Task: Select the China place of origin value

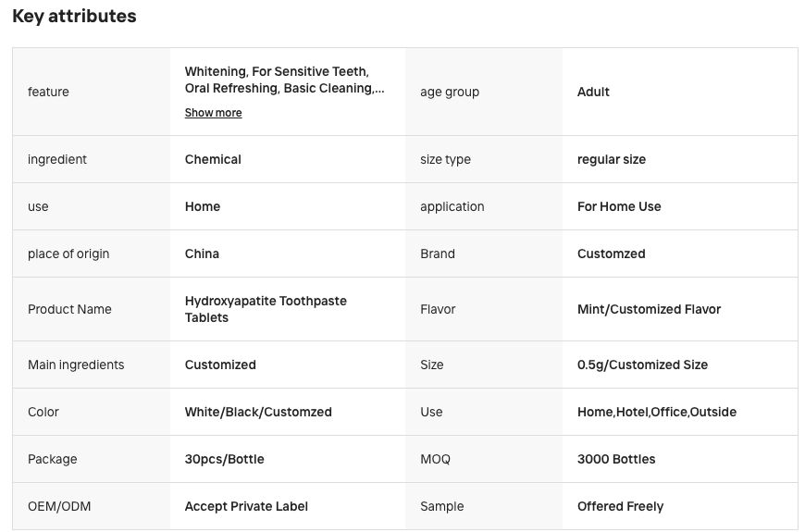Action: tap(202, 254)
